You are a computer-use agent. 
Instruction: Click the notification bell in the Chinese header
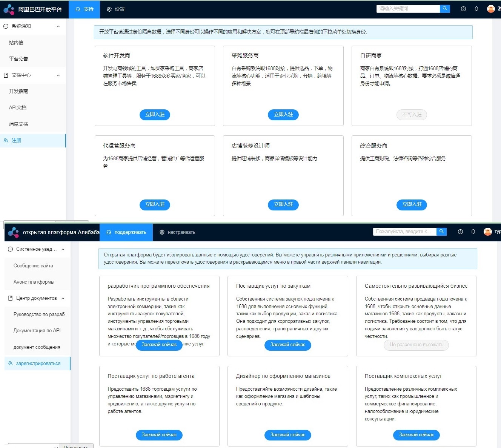(476, 9)
